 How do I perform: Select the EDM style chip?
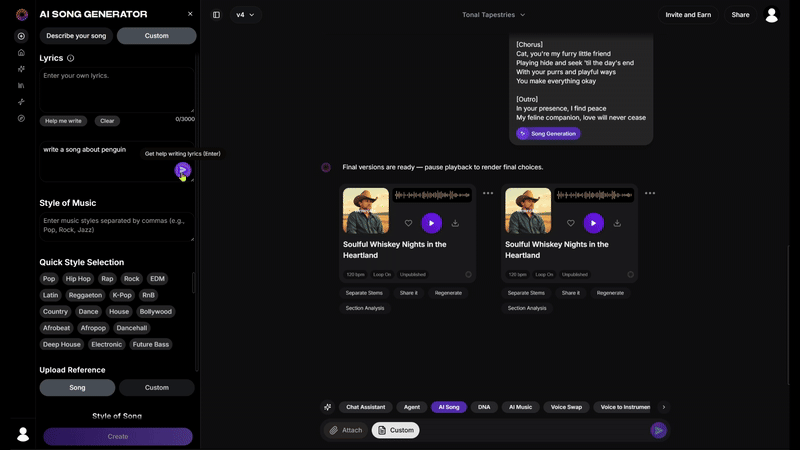157,279
